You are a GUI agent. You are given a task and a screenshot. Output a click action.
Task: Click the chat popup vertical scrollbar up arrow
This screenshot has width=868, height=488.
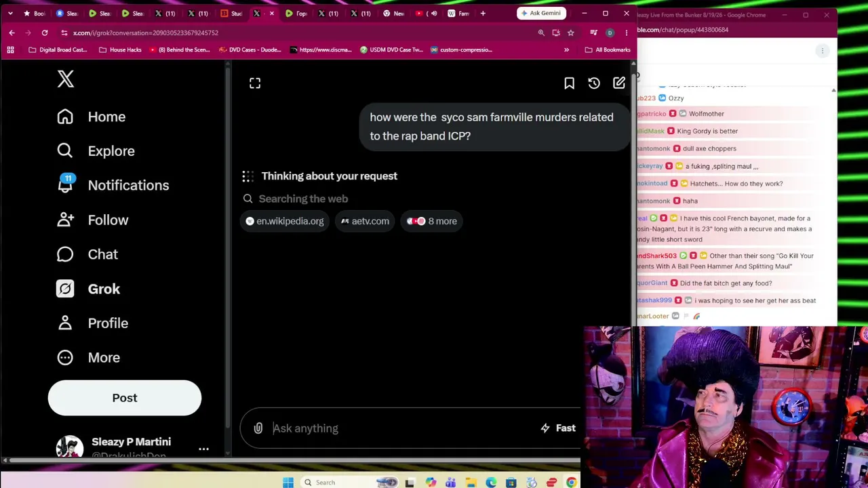833,90
